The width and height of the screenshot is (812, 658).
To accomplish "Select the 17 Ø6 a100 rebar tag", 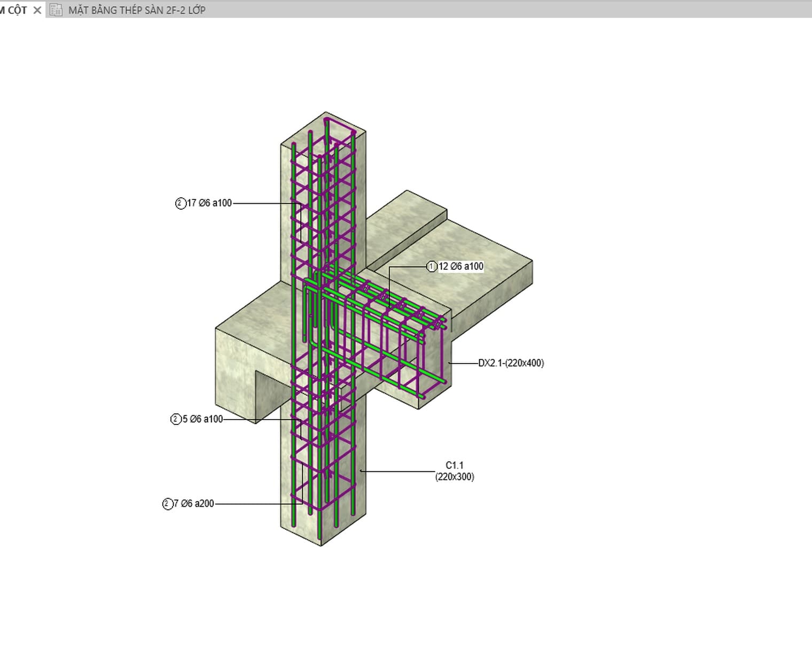I will [x=204, y=203].
